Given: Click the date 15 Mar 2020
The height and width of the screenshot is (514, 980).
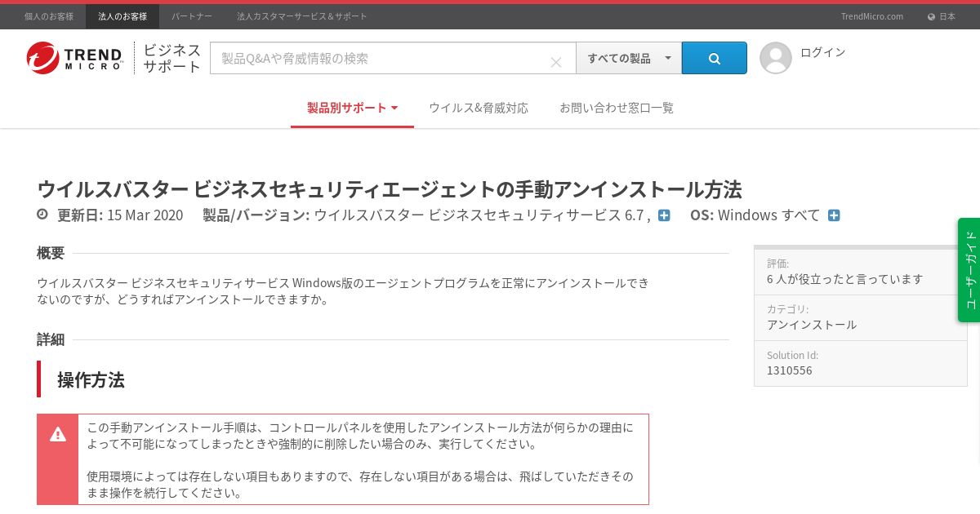Looking at the screenshot, I should tap(145, 215).
